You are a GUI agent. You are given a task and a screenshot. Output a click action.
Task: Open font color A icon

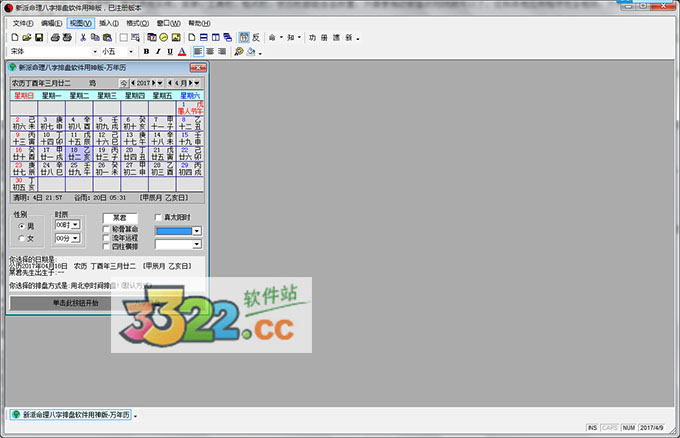point(182,52)
